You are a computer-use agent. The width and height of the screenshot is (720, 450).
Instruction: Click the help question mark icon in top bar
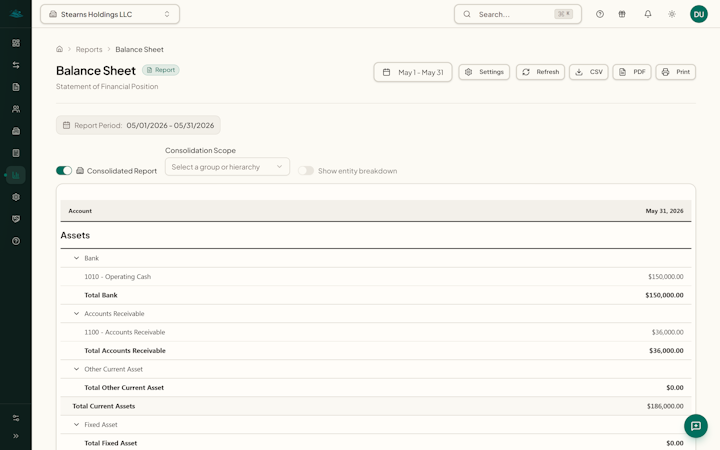[600, 14]
